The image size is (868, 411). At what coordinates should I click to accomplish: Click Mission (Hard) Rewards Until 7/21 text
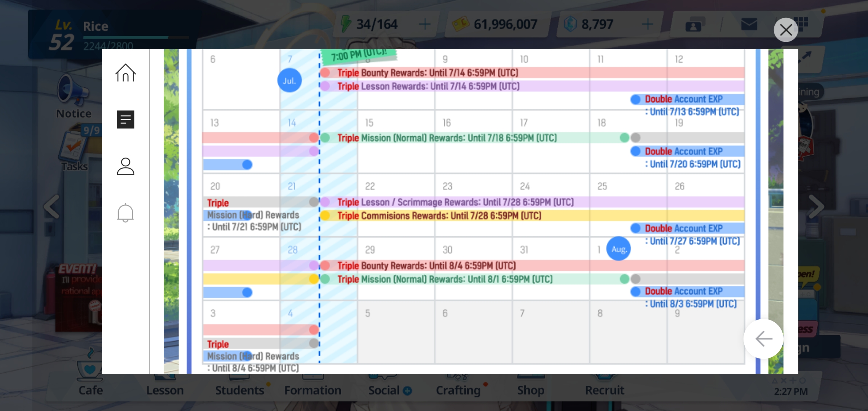click(x=254, y=221)
